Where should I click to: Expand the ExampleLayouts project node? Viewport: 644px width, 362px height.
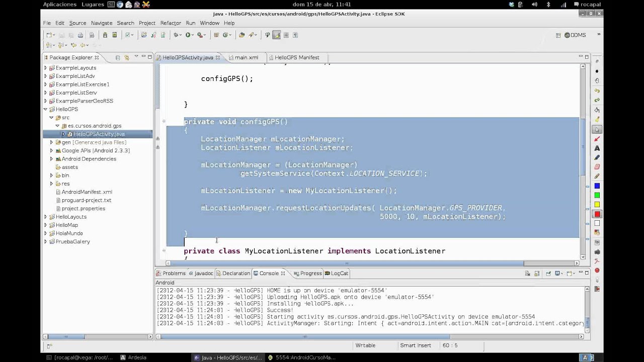pos(45,68)
